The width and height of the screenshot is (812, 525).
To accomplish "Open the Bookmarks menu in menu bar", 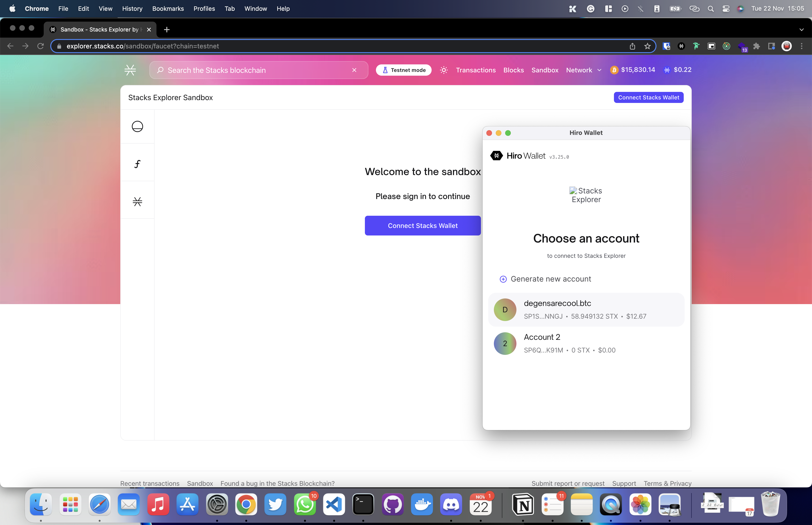I will tap(168, 8).
